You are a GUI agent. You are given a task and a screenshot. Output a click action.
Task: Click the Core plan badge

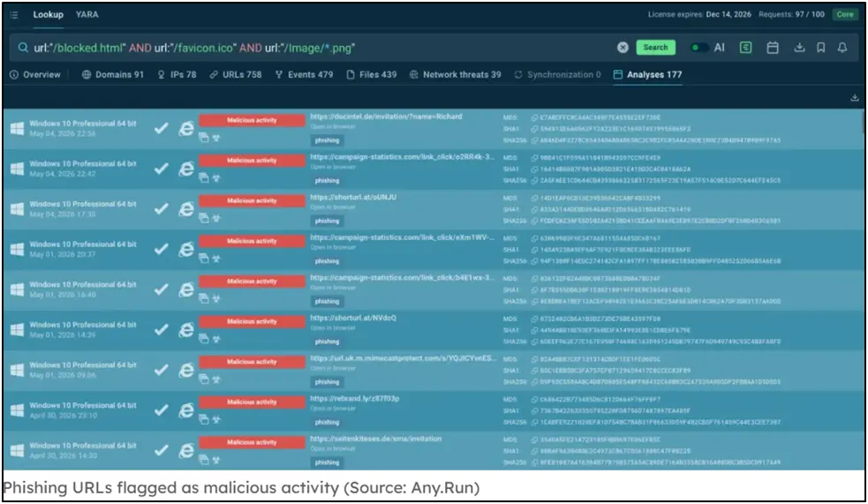click(845, 14)
